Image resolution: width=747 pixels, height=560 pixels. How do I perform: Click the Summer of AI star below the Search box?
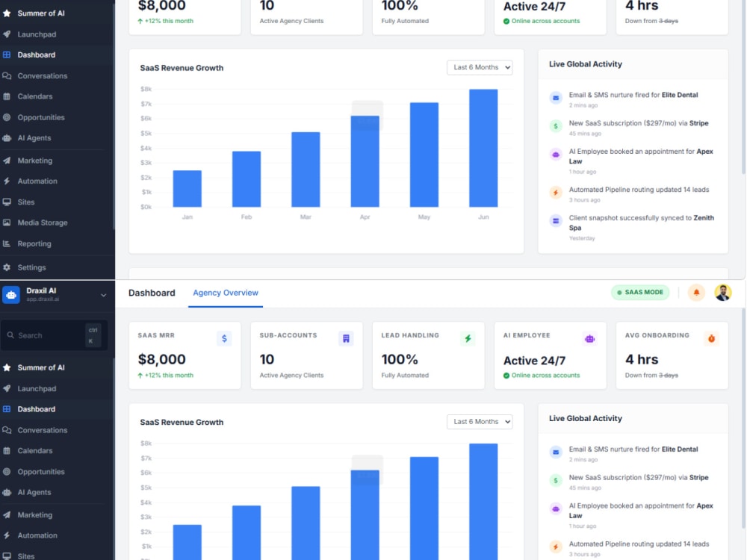tap(7, 367)
